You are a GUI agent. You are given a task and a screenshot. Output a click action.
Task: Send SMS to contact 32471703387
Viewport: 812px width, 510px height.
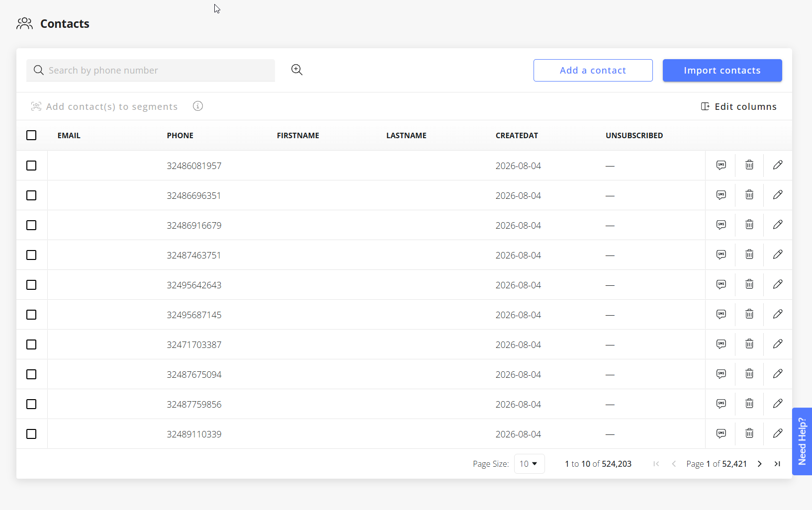tap(721, 344)
